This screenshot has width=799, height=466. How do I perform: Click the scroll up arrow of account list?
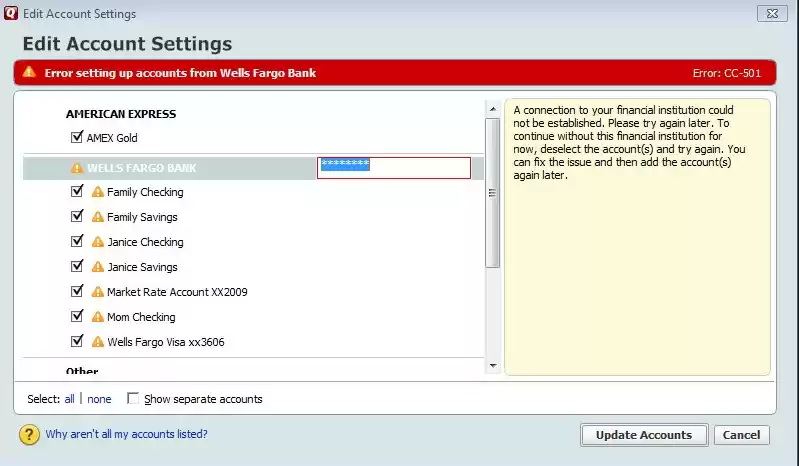[x=491, y=108]
